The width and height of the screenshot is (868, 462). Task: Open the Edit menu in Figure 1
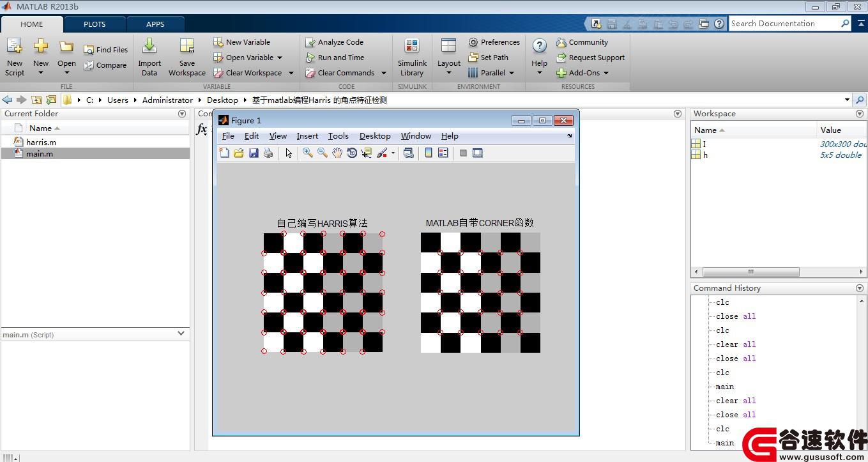[252, 136]
